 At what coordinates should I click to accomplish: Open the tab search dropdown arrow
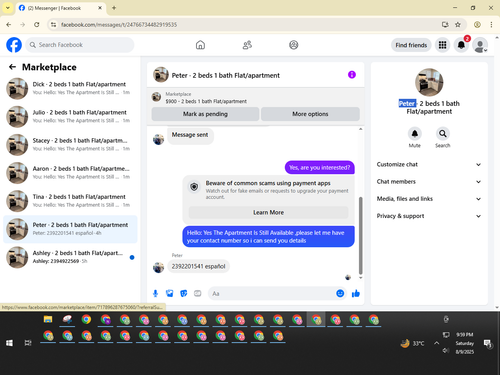(7, 8)
